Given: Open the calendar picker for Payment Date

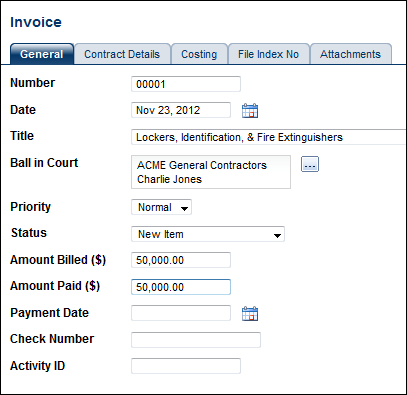Looking at the screenshot, I should [x=250, y=313].
